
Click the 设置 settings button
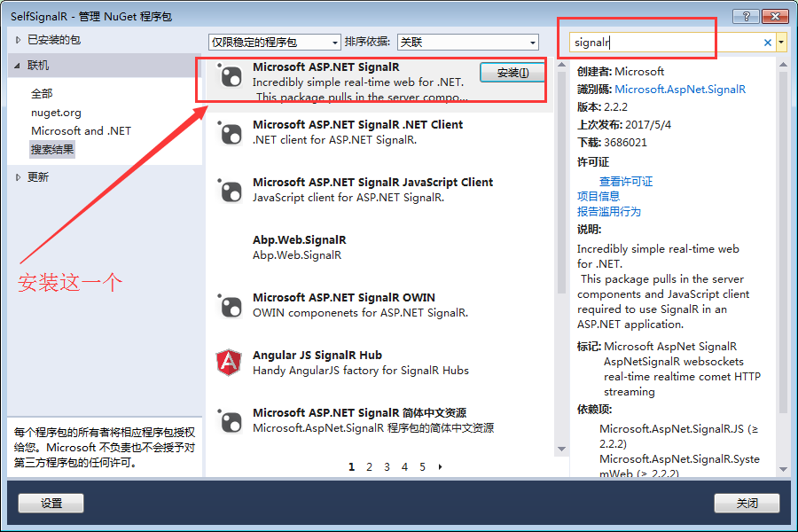coord(51,504)
